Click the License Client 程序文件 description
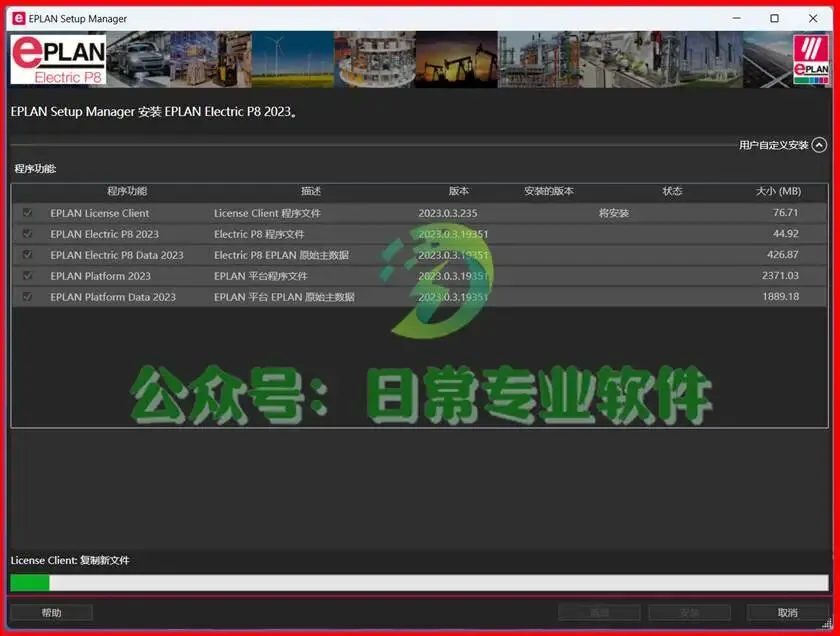The height and width of the screenshot is (636, 840). (267, 213)
